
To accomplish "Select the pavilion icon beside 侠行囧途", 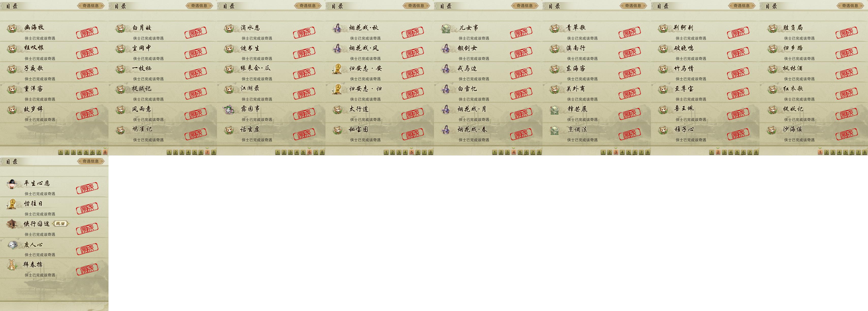I will coord(12,224).
